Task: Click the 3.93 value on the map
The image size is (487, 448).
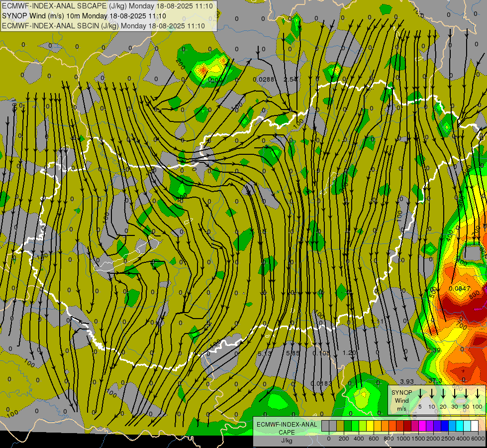Action: coord(407,381)
